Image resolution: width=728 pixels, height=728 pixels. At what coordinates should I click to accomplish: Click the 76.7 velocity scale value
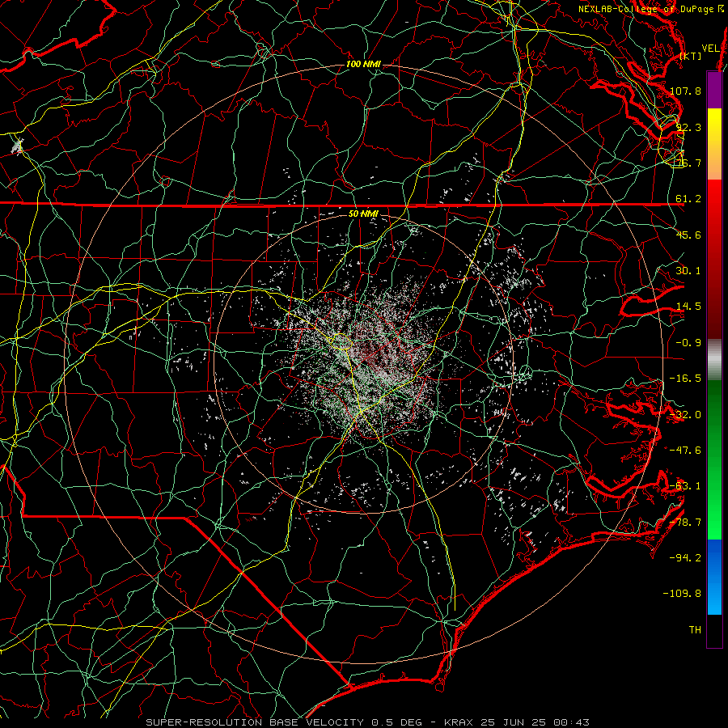[x=688, y=163]
